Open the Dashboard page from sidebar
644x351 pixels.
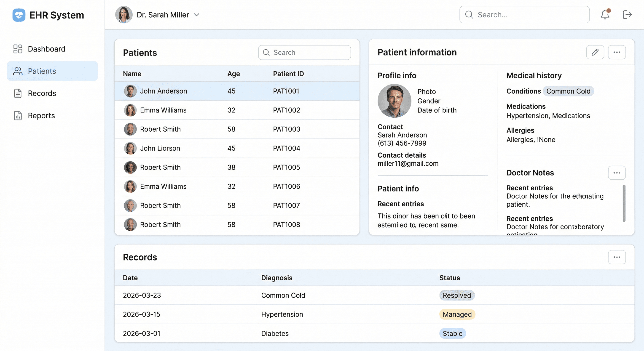(46, 49)
